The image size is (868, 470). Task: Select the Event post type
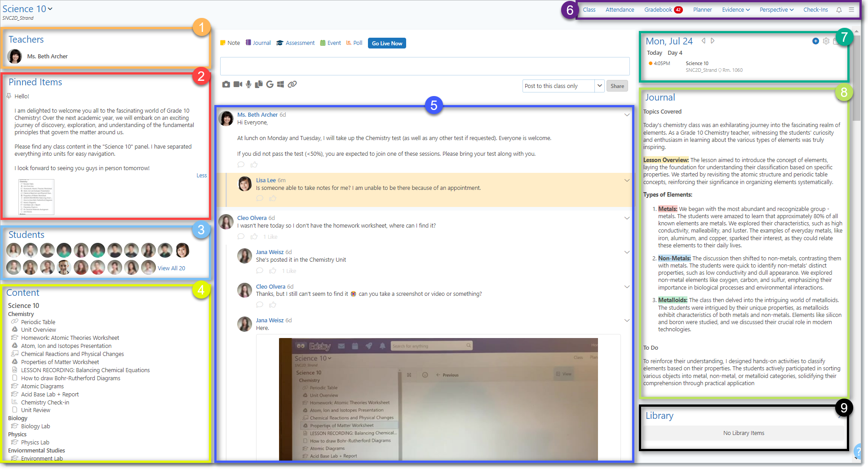coord(330,43)
